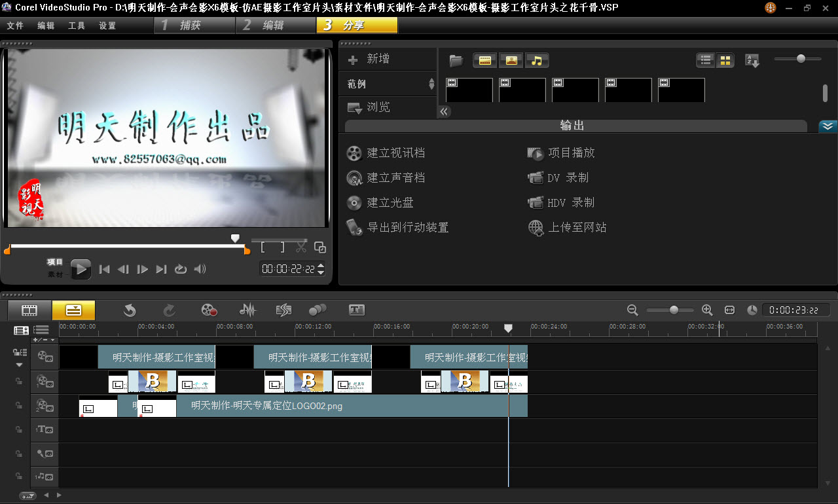Open the track manager icon
Screen dimensions: 838x504
pyautogui.click(x=41, y=331)
